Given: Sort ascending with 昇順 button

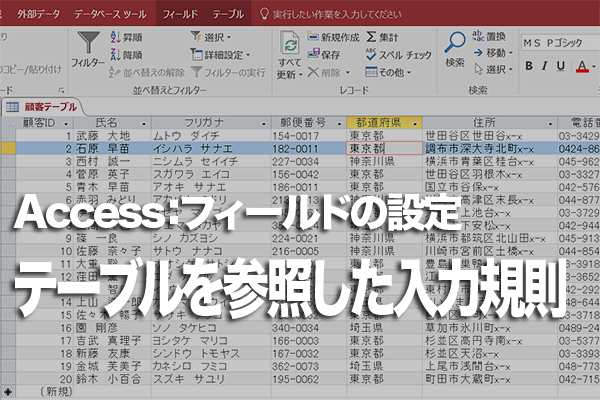Looking at the screenshot, I should coord(126,37).
